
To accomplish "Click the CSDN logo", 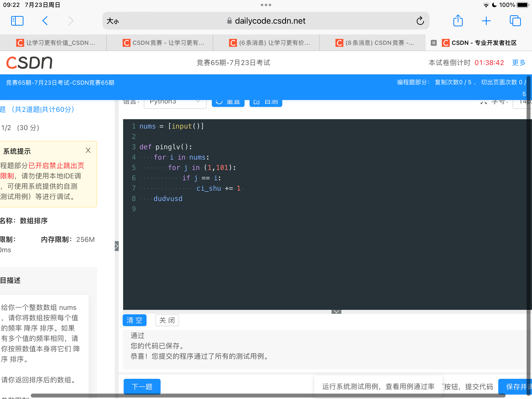I will 29,63.
